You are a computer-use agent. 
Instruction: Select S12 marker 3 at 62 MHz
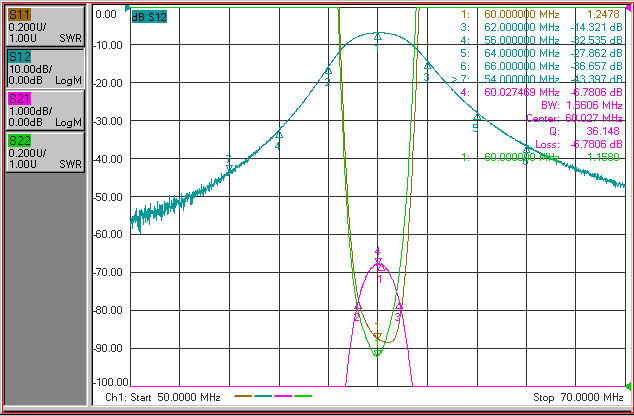(427, 66)
